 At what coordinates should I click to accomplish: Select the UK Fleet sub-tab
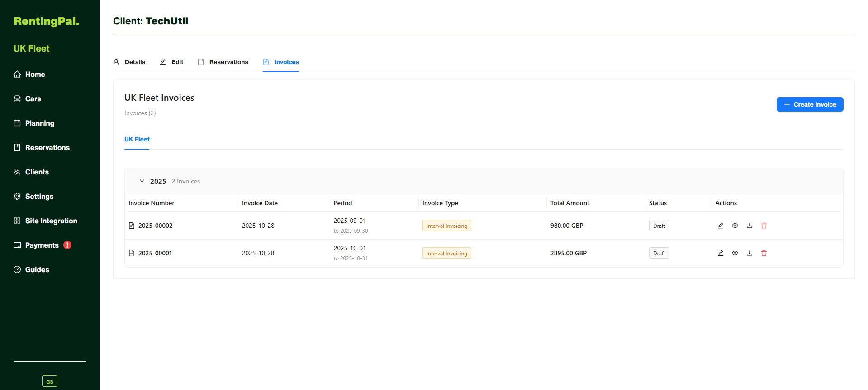coord(137,139)
